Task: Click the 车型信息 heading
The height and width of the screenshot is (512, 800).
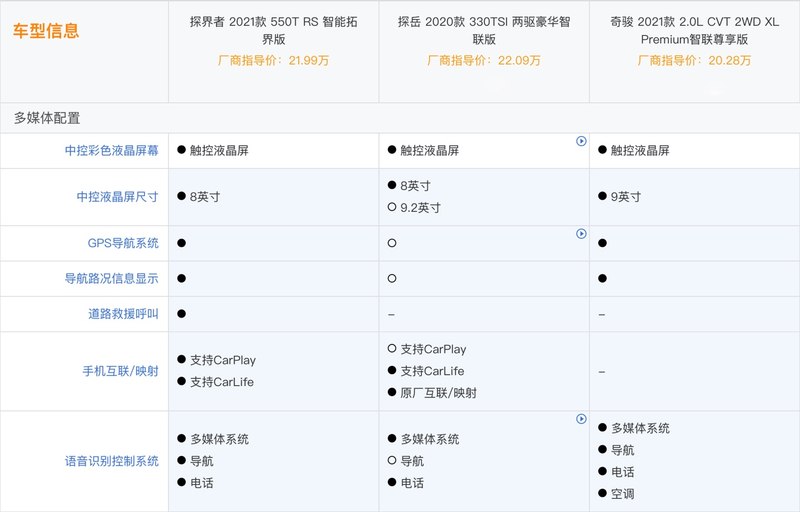Action: 46,31
